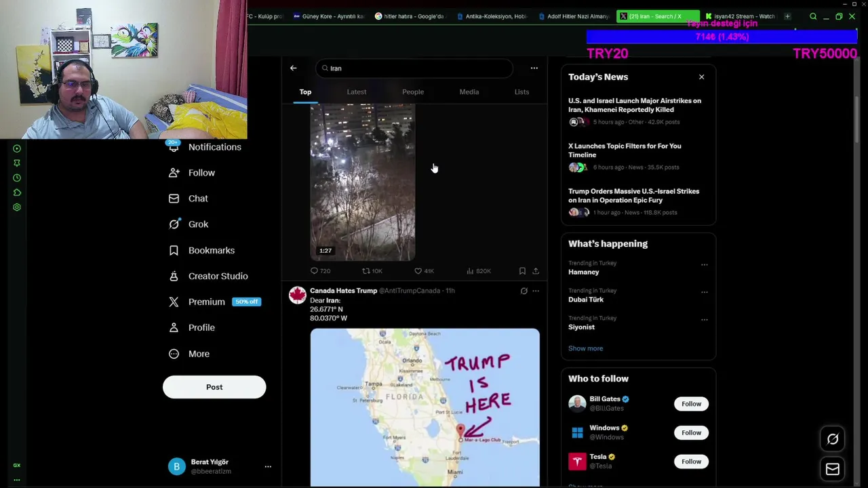This screenshot has width=868, height=488.
Task: Open options for Siyonist trend
Action: (x=704, y=320)
